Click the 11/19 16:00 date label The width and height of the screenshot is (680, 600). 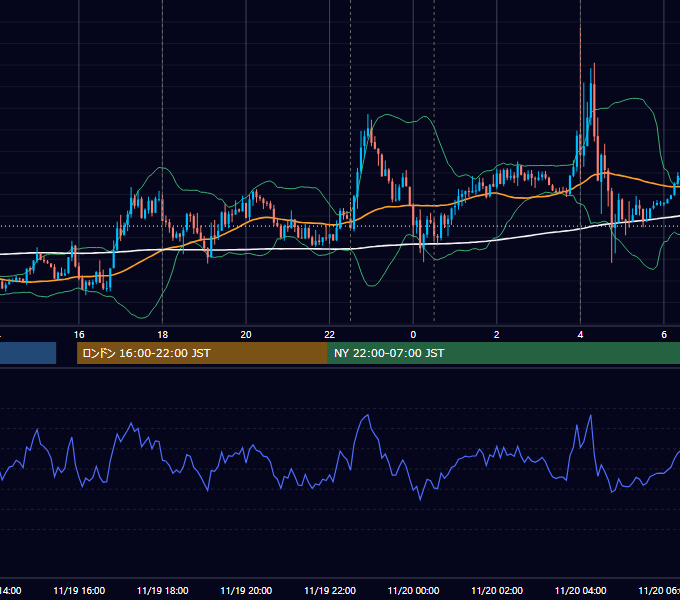tap(79, 591)
